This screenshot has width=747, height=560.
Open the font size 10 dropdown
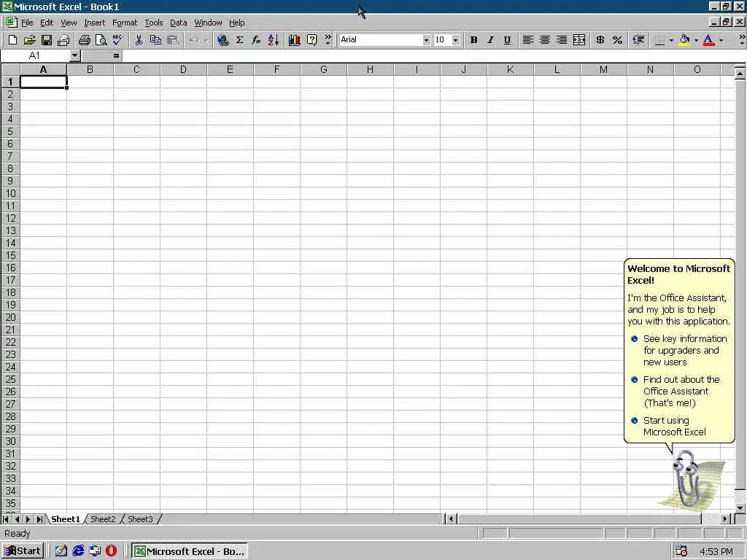[456, 41]
